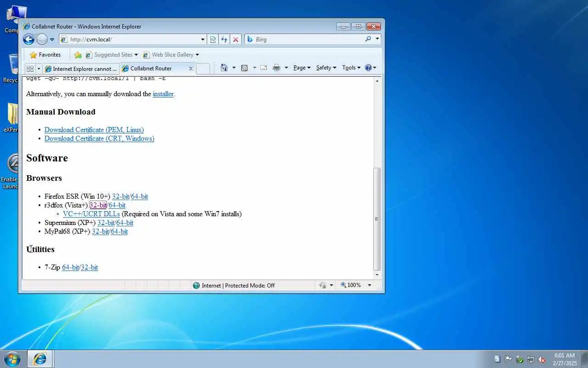Download Firefox ESR 64-bit
The image size is (588, 368).
(x=140, y=196)
